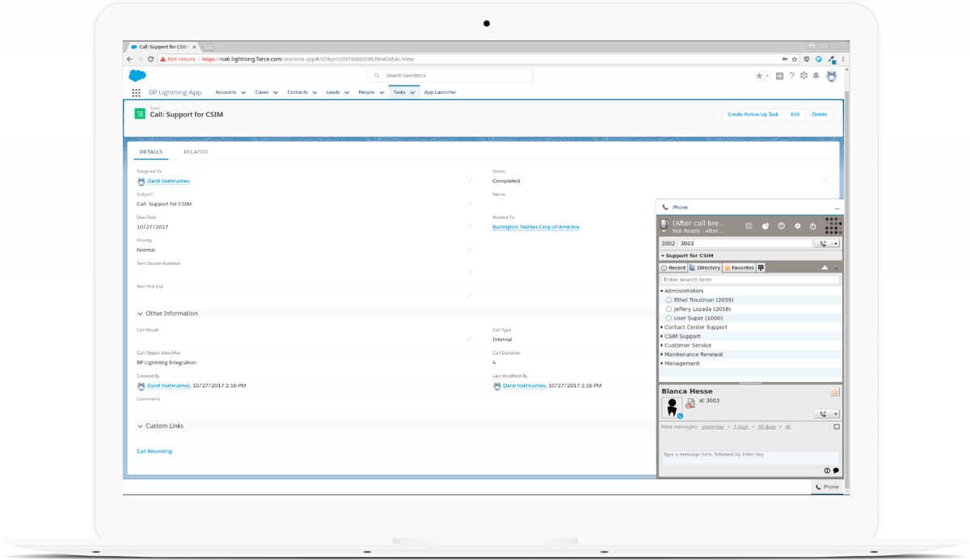Click the Create Follow-Up Task button

[x=753, y=115]
